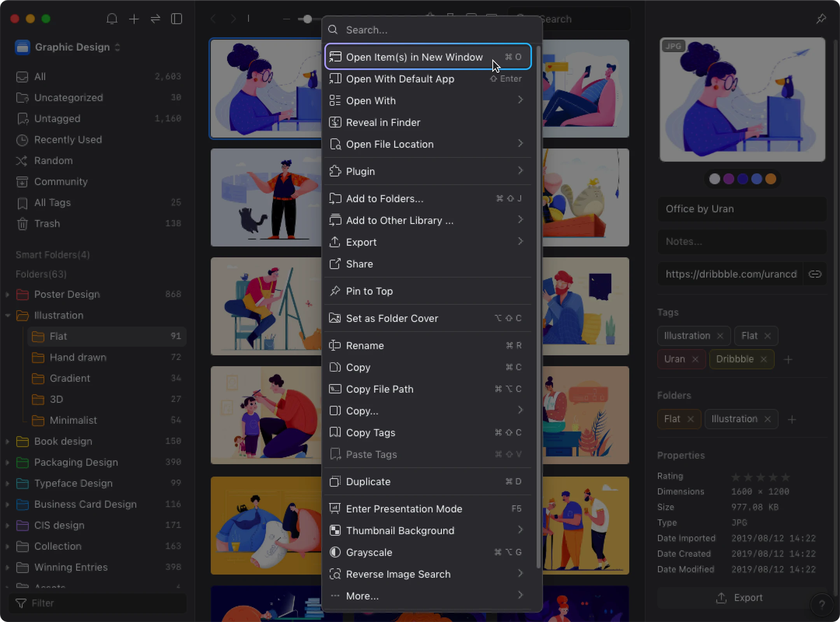Click the orange color swatch in inspector
The image size is (840, 622).
[x=770, y=179]
